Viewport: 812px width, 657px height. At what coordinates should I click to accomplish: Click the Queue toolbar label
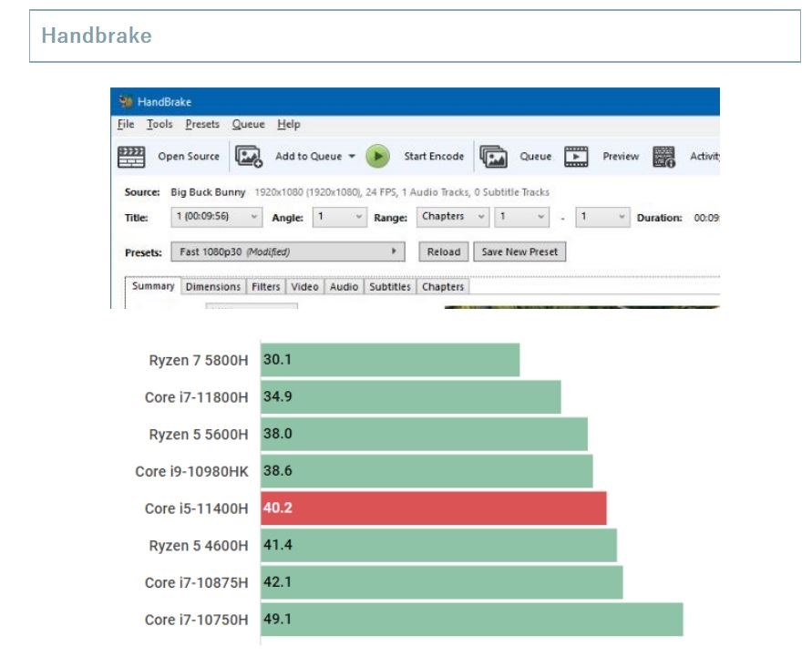point(536,157)
